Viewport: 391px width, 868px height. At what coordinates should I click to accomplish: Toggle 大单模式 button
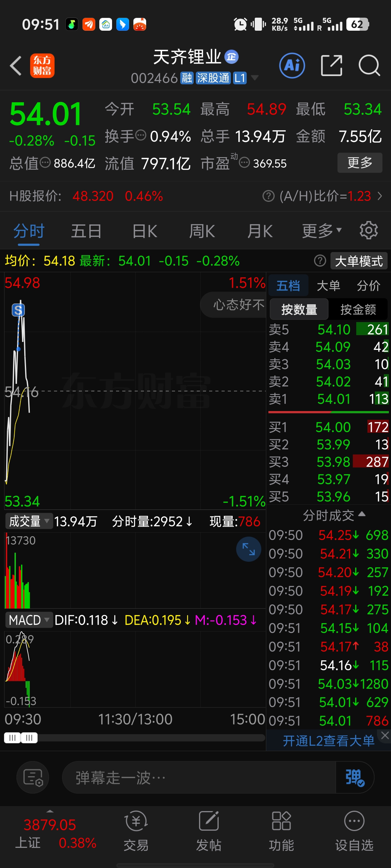tap(359, 261)
